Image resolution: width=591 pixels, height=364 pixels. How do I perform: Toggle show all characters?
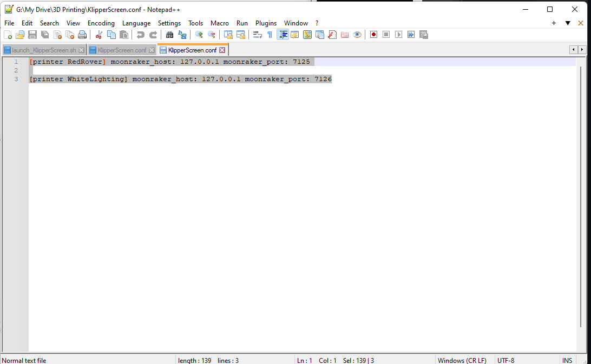point(270,34)
